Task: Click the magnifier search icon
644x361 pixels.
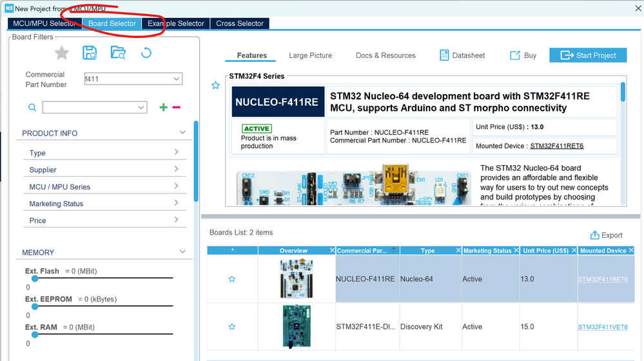Action: click(x=32, y=108)
